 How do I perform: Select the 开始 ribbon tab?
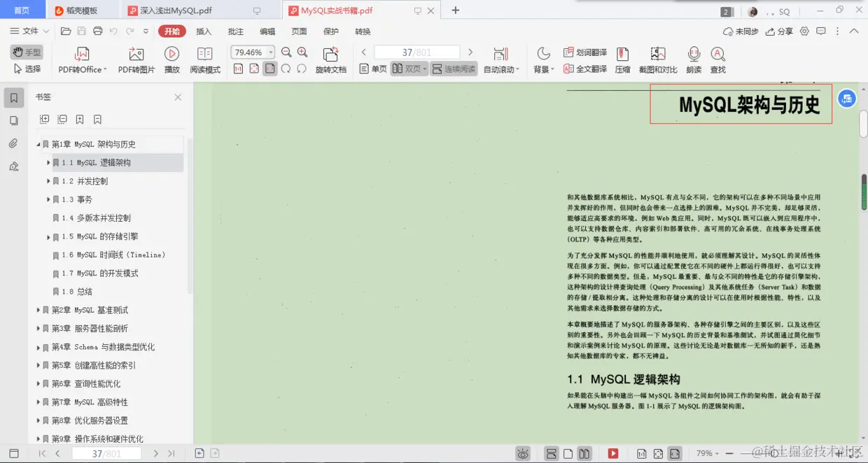click(x=172, y=31)
